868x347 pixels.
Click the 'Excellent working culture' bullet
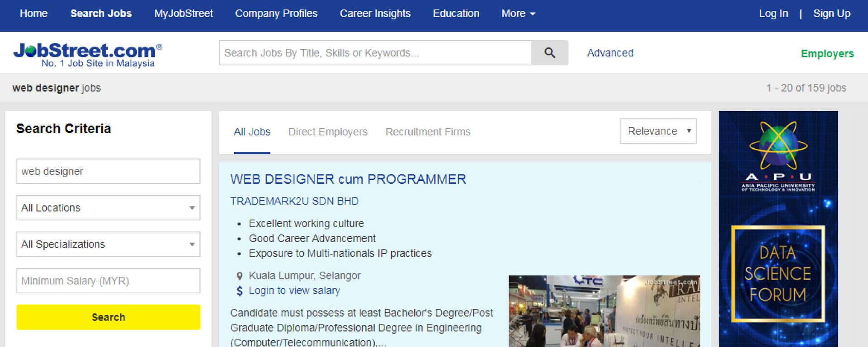[306, 224]
